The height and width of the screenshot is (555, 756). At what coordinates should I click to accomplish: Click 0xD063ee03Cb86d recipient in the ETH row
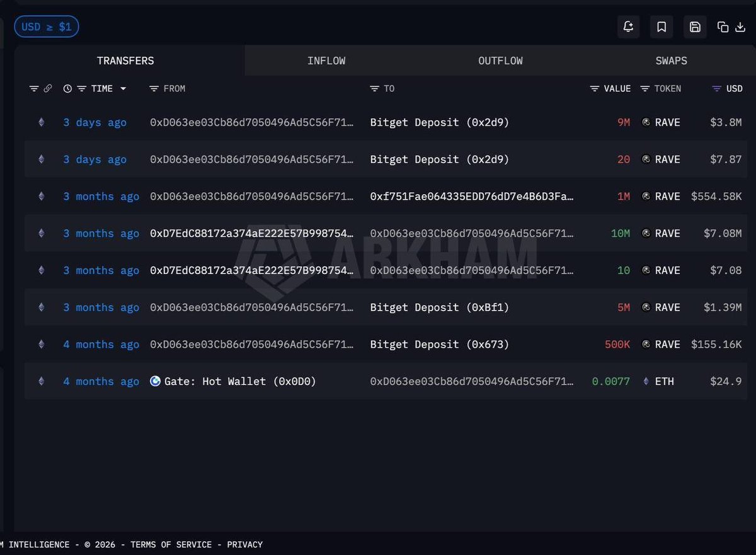pyautogui.click(x=472, y=382)
